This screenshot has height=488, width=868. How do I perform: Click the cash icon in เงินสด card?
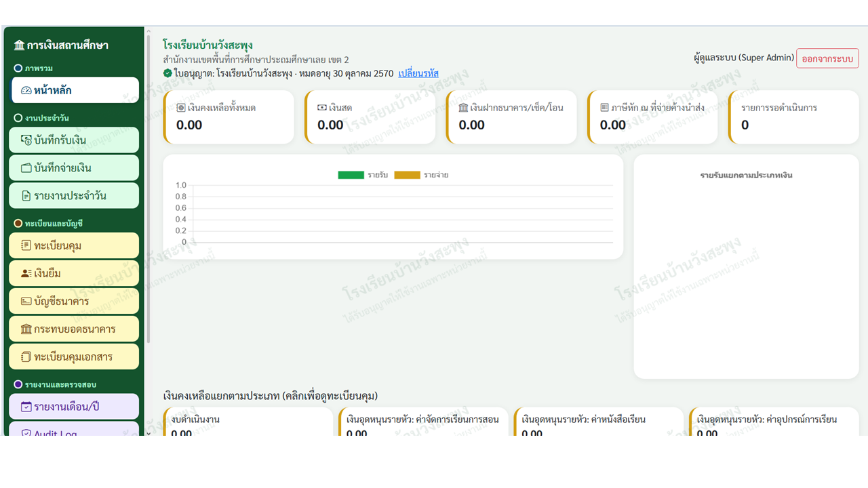pyautogui.click(x=322, y=108)
